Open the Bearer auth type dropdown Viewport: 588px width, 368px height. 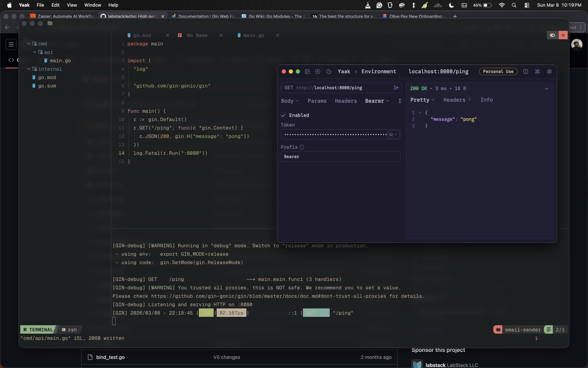coord(377,101)
